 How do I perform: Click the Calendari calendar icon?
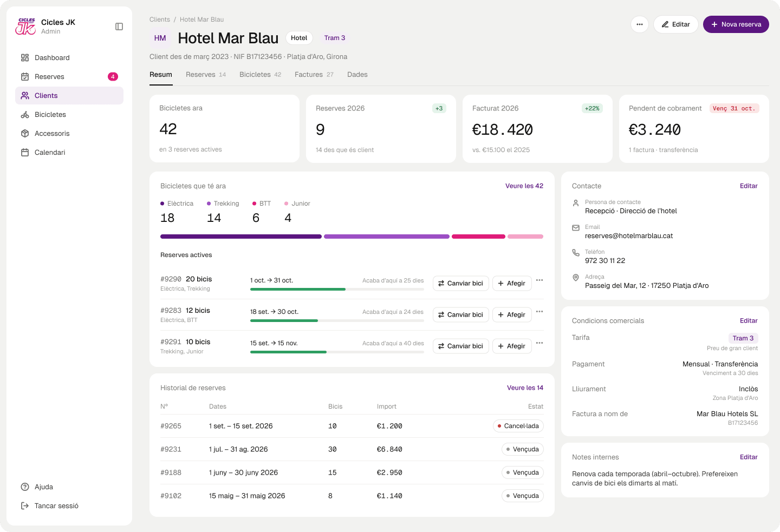(25, 153)
